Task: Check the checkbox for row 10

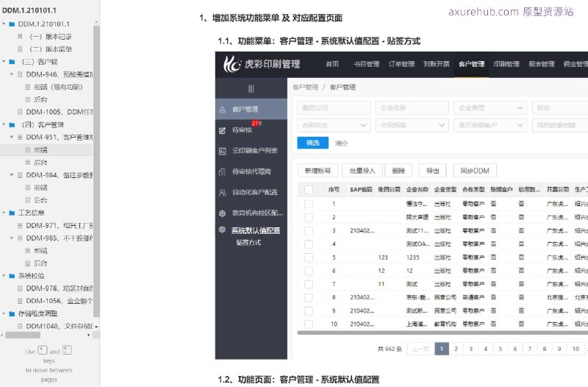Action: [309, 324]
